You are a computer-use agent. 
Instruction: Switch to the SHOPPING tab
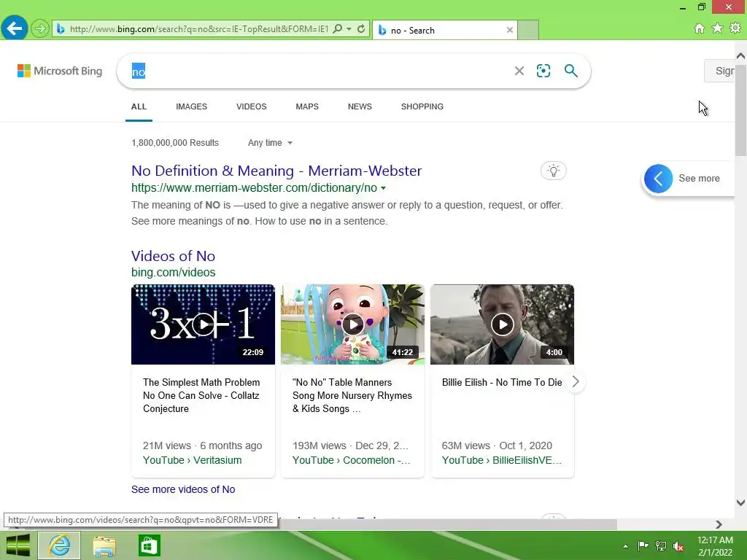pos(422,106)
